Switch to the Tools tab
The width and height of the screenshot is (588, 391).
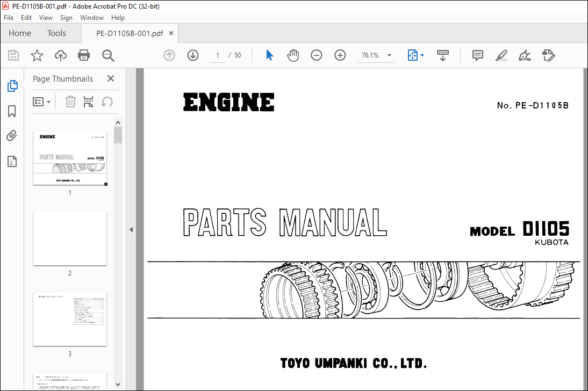(x=56, y=33)
